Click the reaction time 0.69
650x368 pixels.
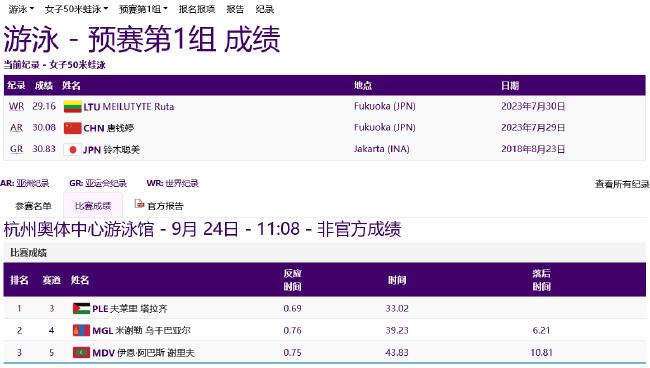pyautogui.click(x=292, y=308)
